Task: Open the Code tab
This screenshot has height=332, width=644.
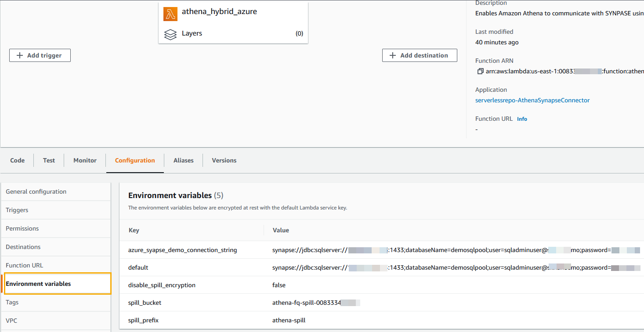Action: [x=18, y=160]
